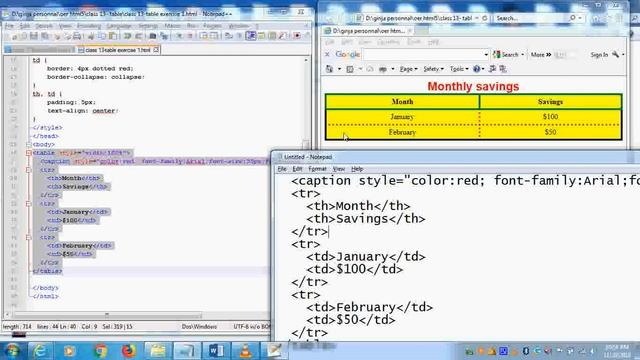Open View menu in Untitled Notepad
Image resolution: width=640 pixels, height=360 pixels.
[x=338, y=169]
